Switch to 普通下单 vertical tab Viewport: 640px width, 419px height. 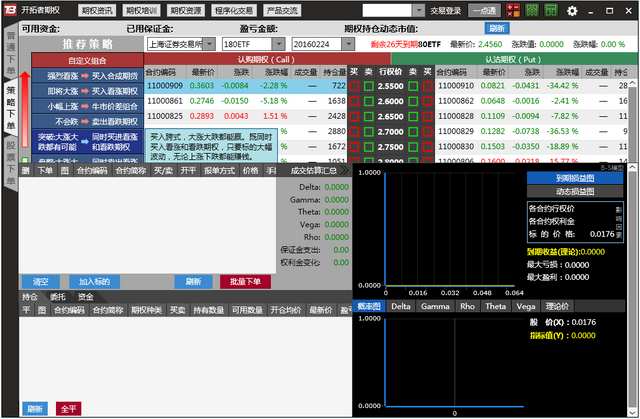click(x=11, y=53)
